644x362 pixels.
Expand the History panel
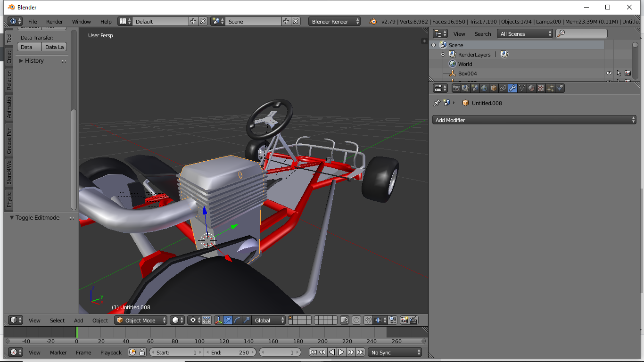click(x=34, y=61)
